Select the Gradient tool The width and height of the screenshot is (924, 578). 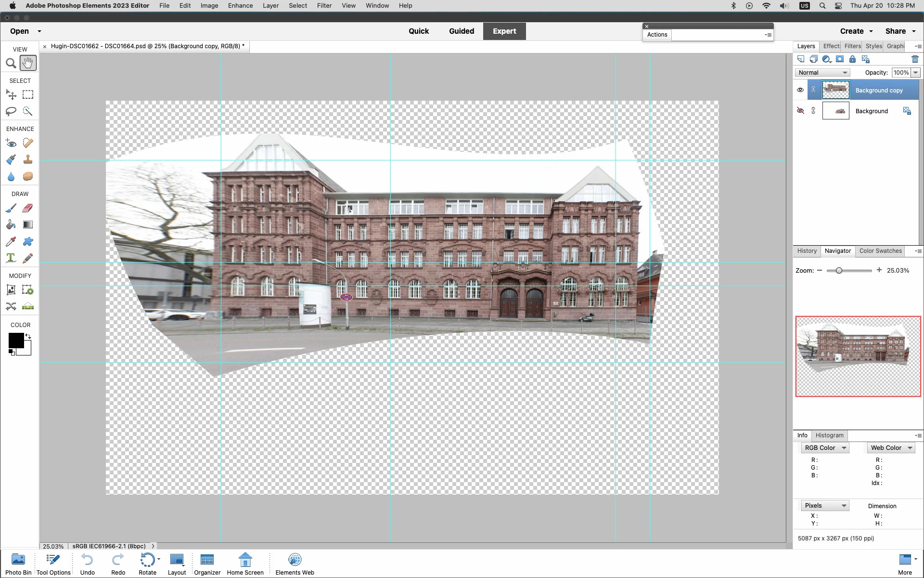tap(28, 224)
